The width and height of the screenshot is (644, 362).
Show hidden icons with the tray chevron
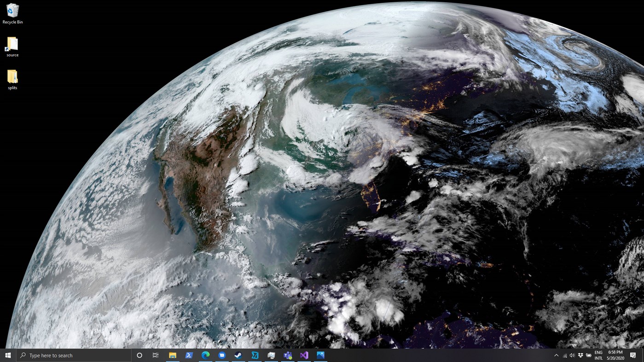click(x=556, y=355)
